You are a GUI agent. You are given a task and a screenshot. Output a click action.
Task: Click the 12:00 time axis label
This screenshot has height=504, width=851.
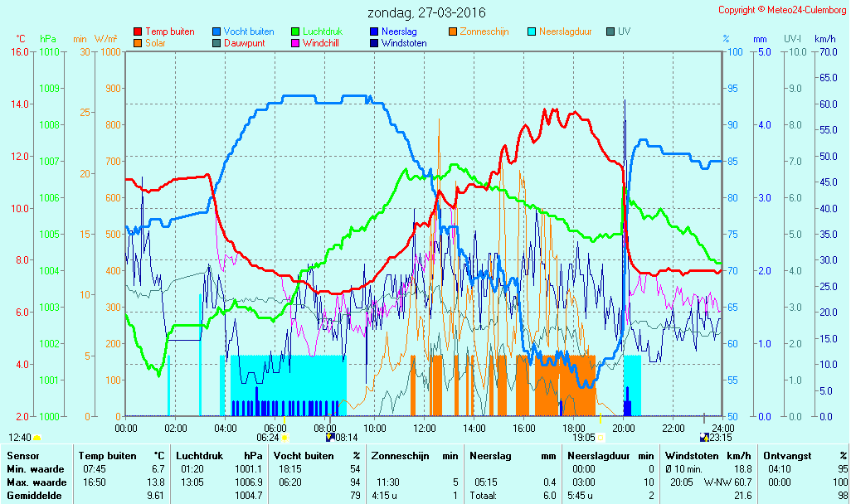point(424,428)
